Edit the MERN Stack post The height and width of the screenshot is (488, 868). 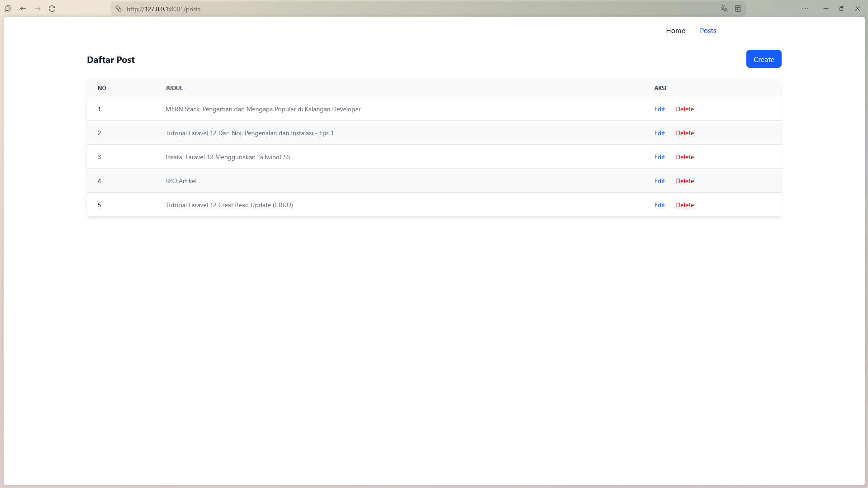click(x=659, y=109)
